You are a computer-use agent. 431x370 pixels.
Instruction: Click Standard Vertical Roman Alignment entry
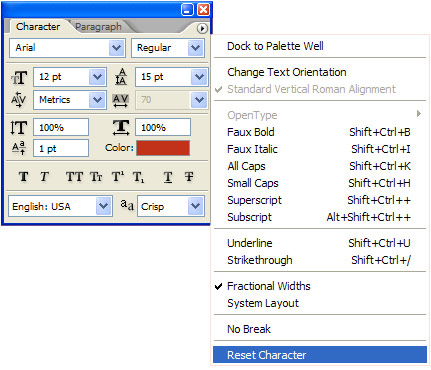(320, 89)
